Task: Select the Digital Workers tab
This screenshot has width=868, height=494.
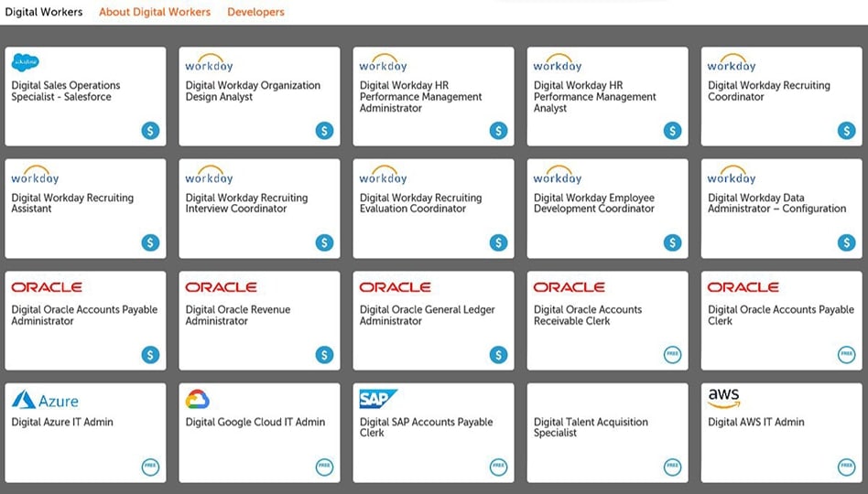Action: 44,12
